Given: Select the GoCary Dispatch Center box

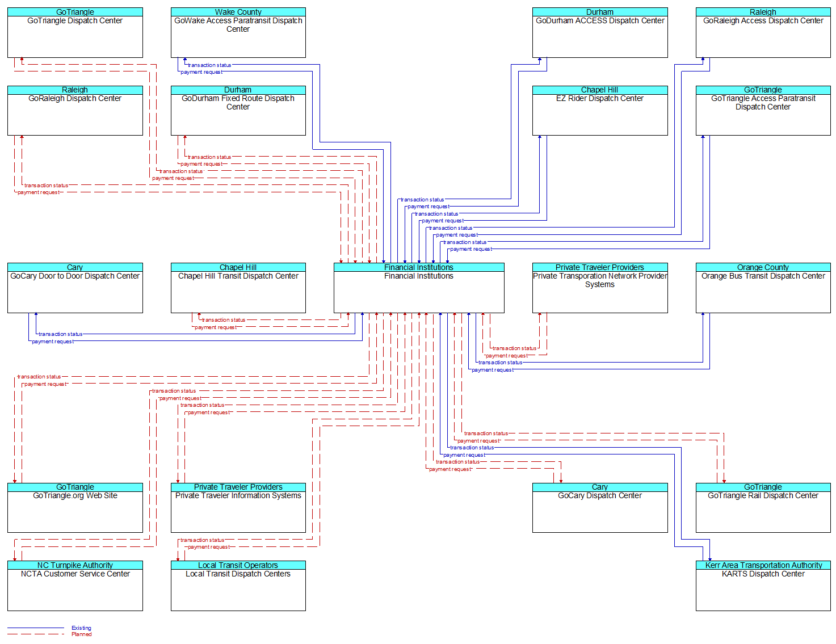Looking at the screenshot, I should tap(600, 508).
